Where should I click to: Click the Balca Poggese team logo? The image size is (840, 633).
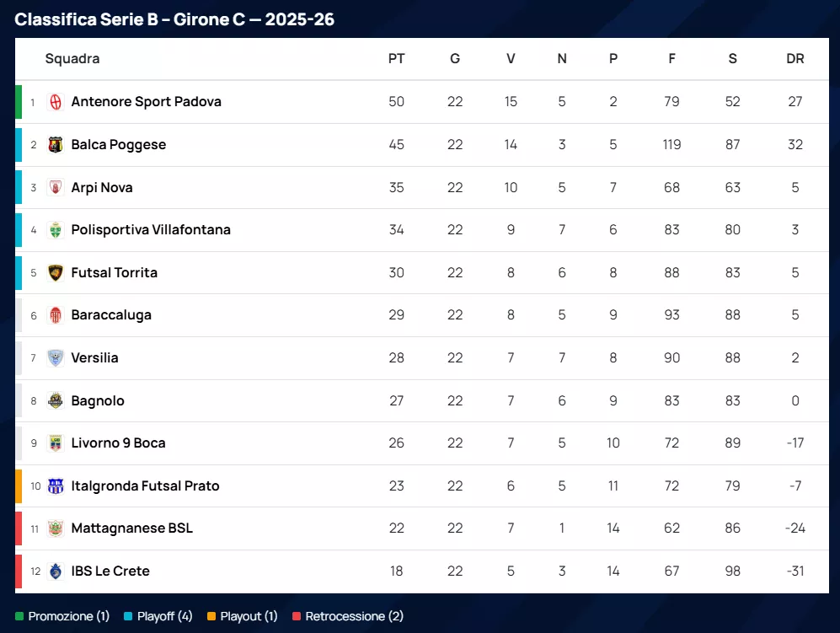(x=56, y=145)
